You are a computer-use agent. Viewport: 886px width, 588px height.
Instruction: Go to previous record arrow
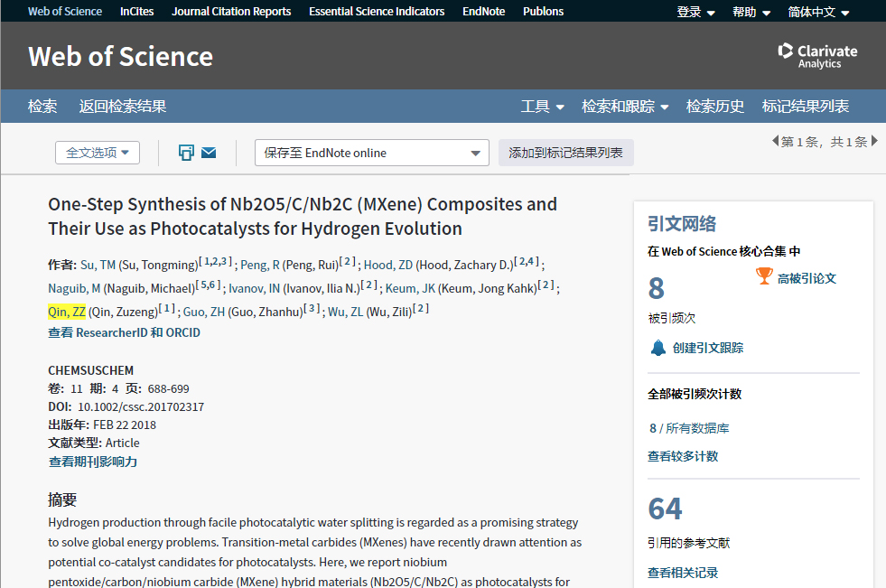[775, 141]
